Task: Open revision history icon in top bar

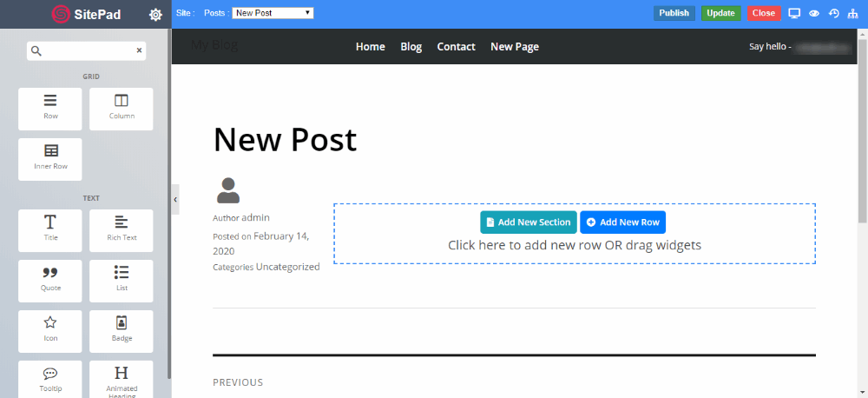Action: (x=834, y=13)
